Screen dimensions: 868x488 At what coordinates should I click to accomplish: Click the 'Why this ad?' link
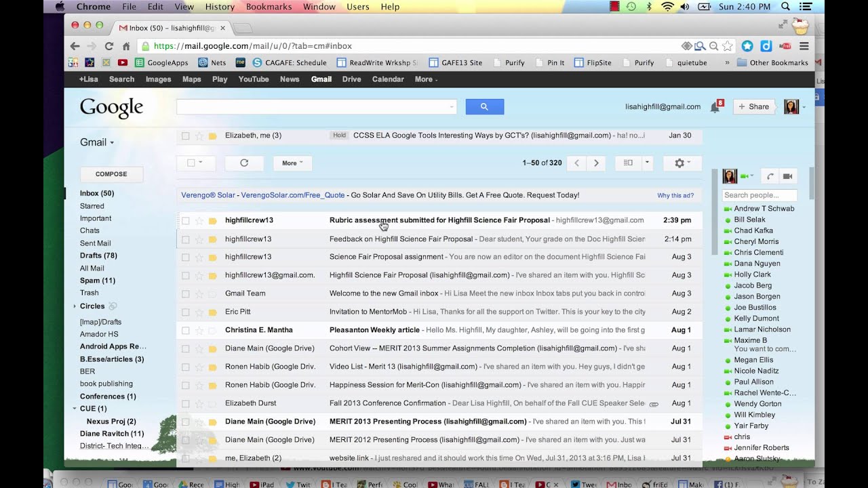coord(675,196)
